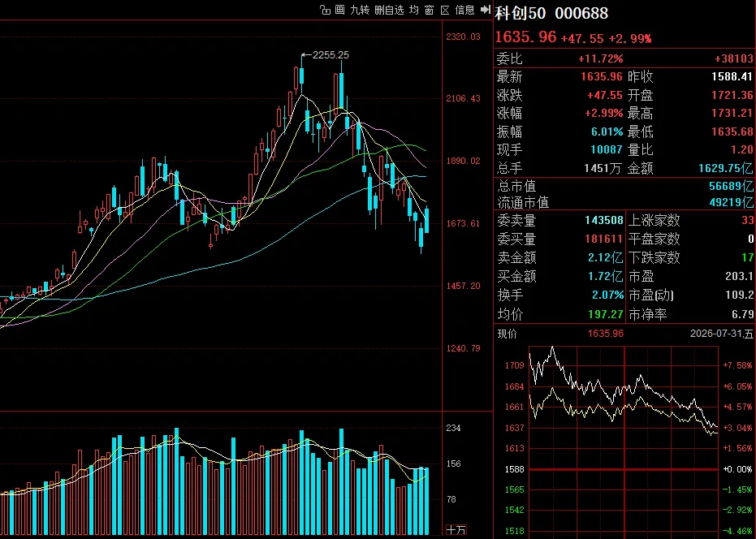
Task: Open the 画 drawing tool button
Action: [340, 10]
